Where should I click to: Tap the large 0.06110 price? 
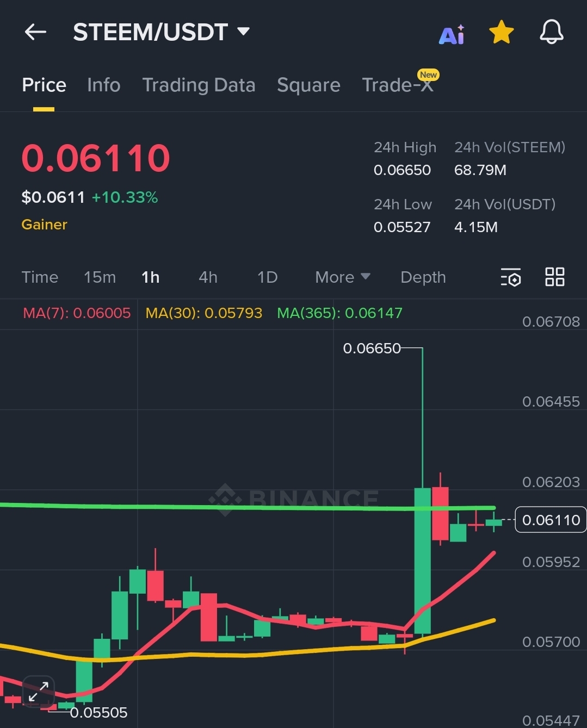click(x=96, y=158)
